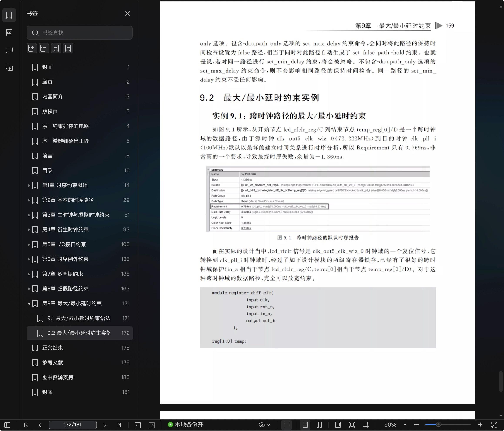
Task: Select two page view icon
Action: click(x=319, y=425)
